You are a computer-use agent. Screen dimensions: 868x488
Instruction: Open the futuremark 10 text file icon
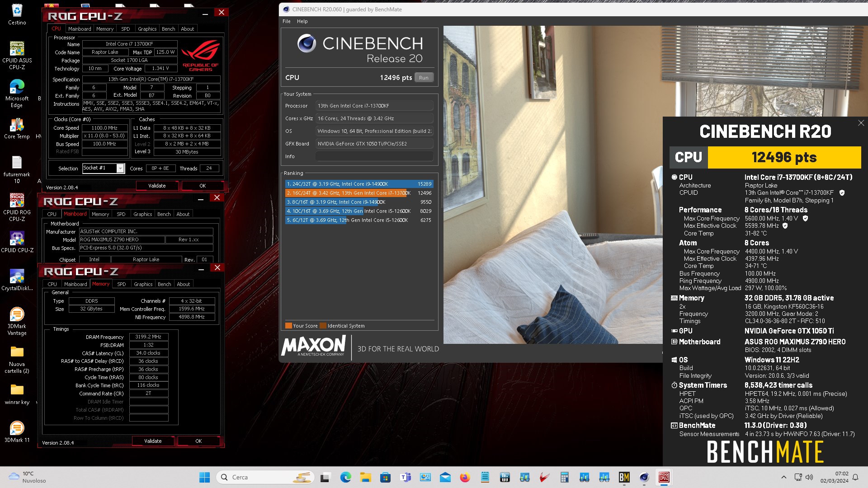click(x=17, y=169)
